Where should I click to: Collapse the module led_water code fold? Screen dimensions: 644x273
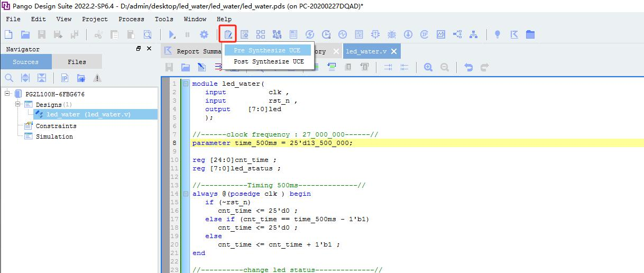[x=186, y=84]
